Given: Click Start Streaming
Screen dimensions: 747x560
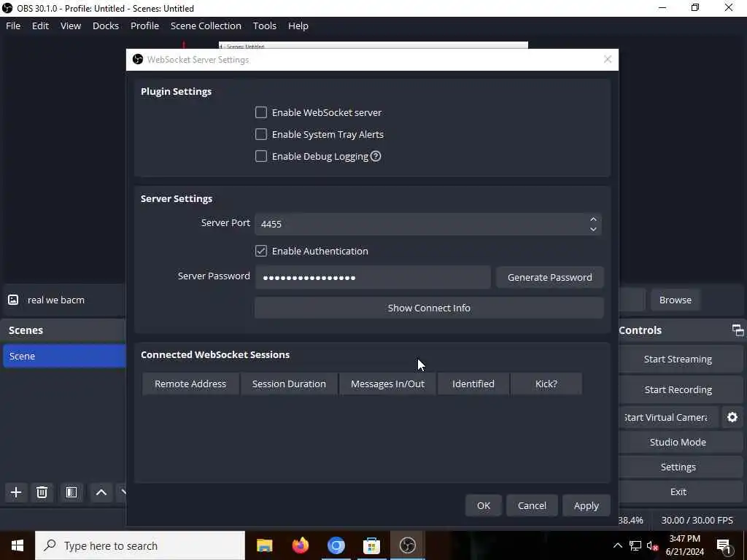Looking at the screenshot, I should tap(678, 359).
